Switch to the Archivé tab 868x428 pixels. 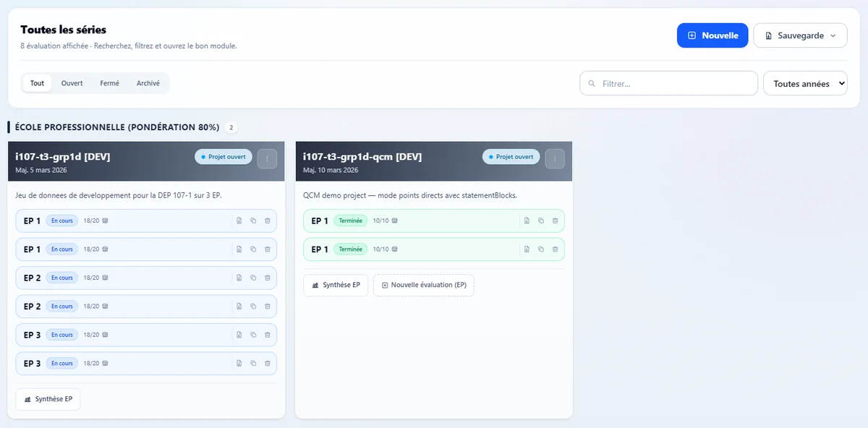click(148, 83)
